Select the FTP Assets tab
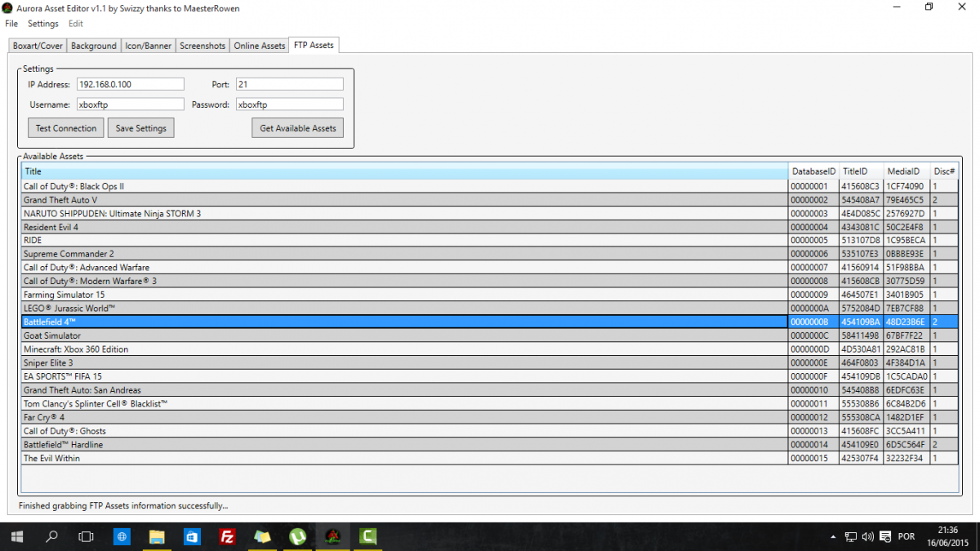Viewport: 980px width, 551px height. tap(314, 45)
